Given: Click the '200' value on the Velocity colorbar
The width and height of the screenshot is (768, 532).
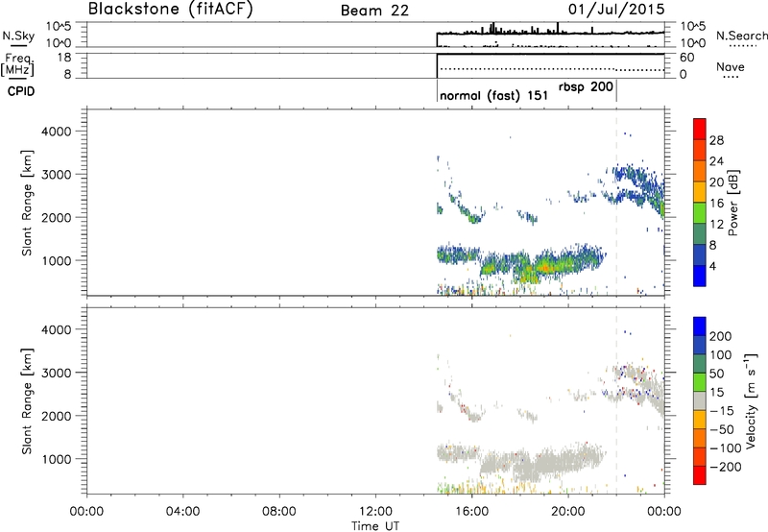Looking at the screenshot, I should [721, 336].
